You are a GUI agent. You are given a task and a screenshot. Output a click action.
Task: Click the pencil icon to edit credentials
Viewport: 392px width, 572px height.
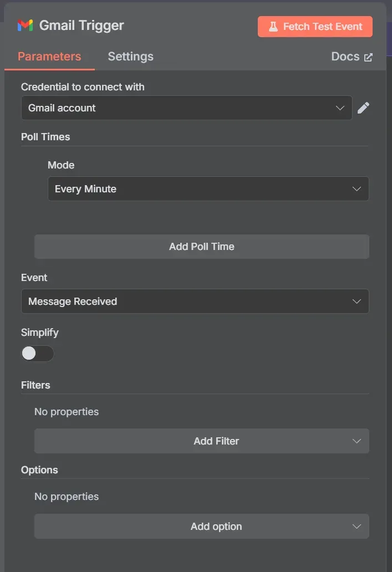364,108
